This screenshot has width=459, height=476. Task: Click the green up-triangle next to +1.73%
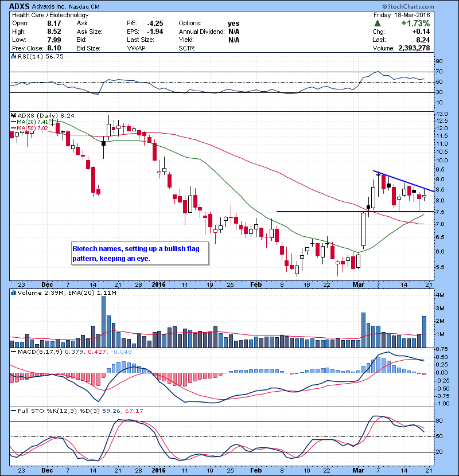378,24
